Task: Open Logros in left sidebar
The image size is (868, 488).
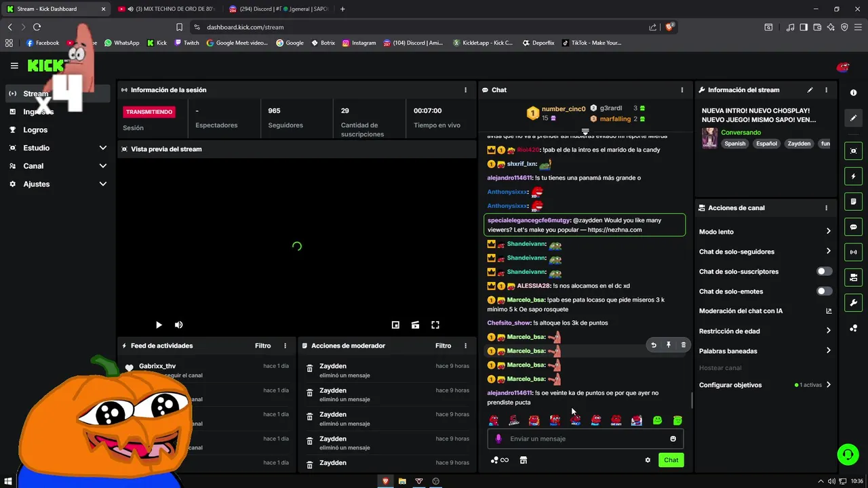Action: [35, 129]
